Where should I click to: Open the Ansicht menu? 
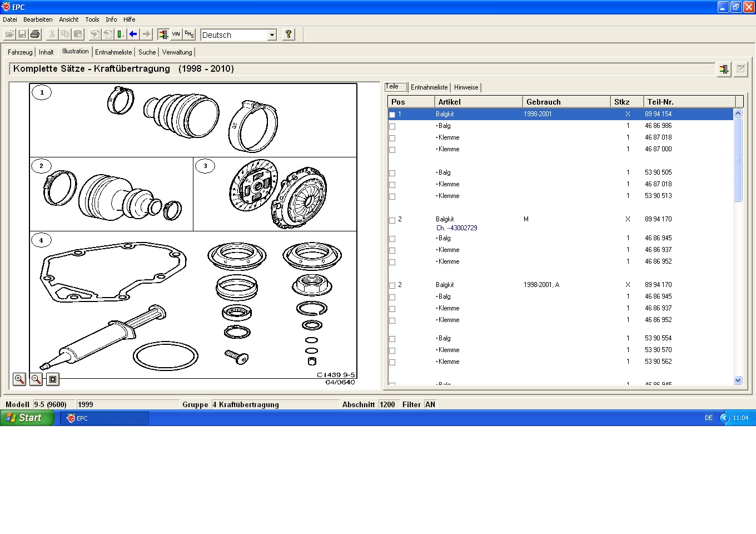coord(69,19)
